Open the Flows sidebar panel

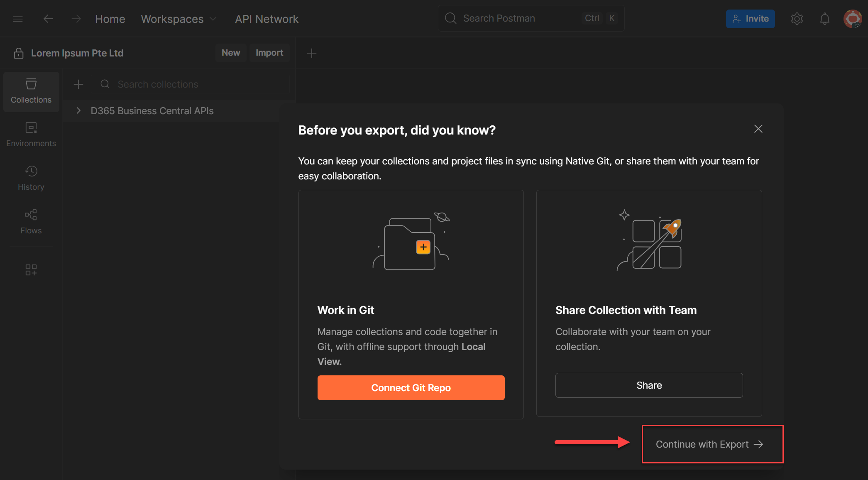click(x=31, y=222)
